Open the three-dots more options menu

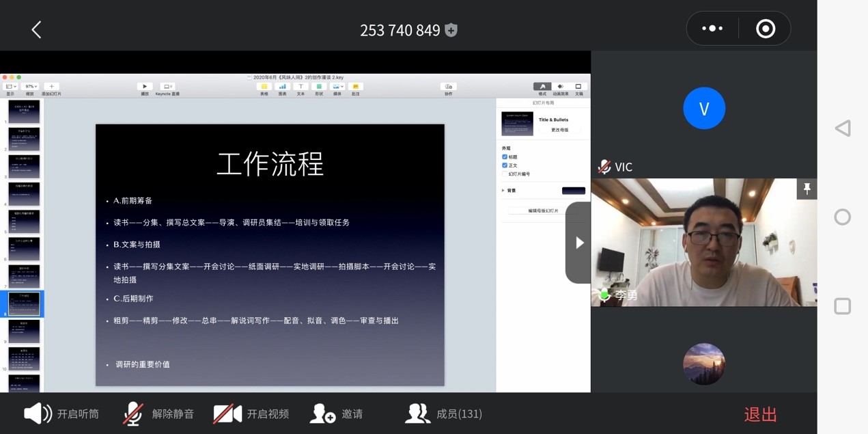click(712, 29)
